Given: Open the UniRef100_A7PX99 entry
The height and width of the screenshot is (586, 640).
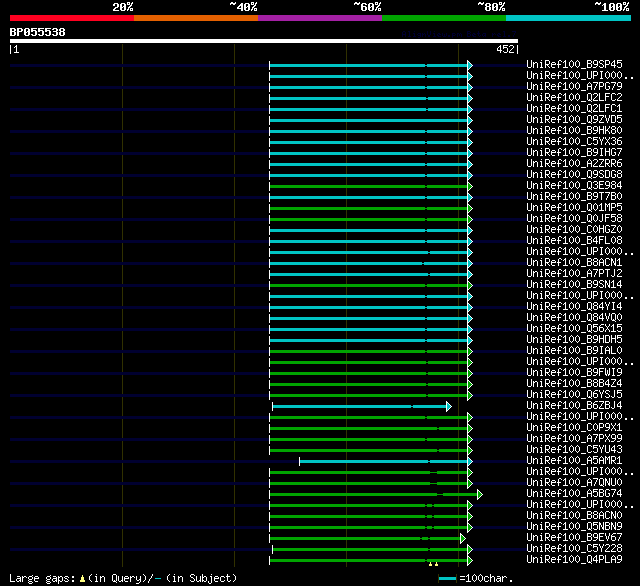Looking at the screenshot, I should click(x=574, y=439).
